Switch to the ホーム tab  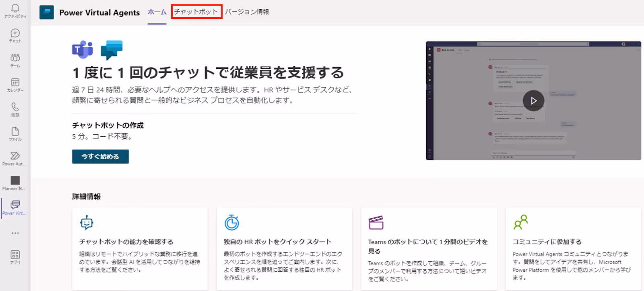(x=157, y=12)
